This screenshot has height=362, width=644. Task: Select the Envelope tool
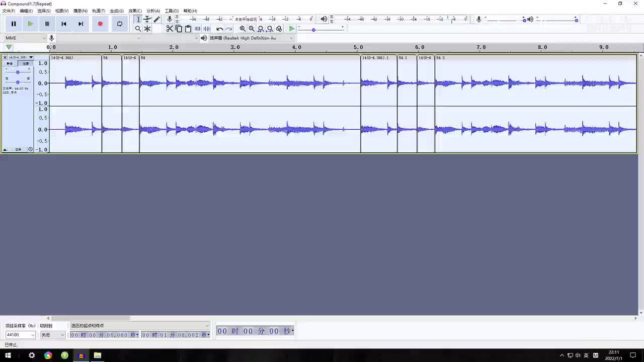pos(147,19)
